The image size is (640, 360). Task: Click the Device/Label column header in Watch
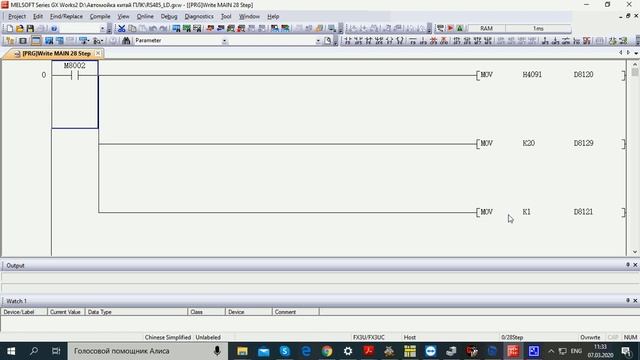coord(24,311)
